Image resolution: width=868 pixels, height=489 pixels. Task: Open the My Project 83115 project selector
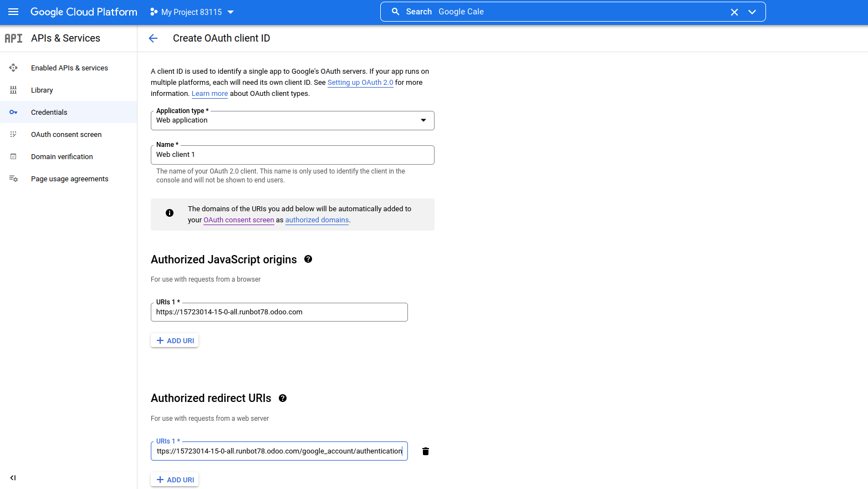click(192, 12)
